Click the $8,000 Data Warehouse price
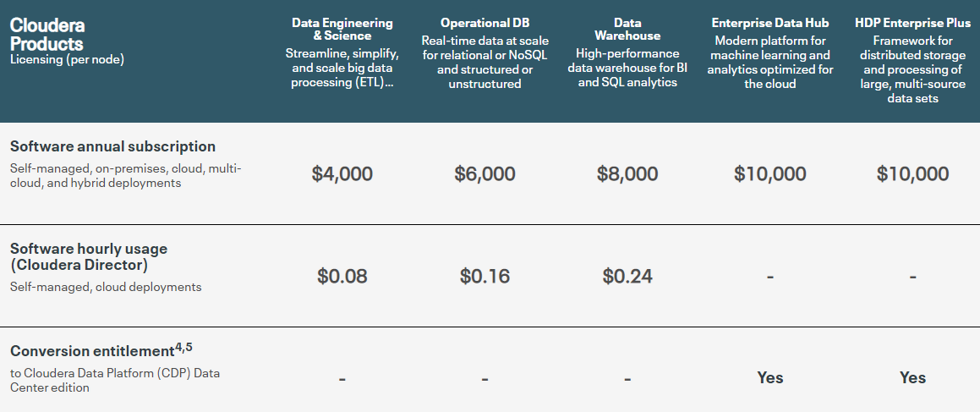 (627, 174)
